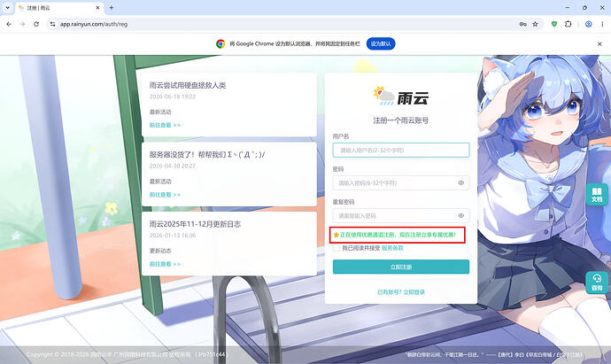This screenshot has width=611, height=364.
Task: Click the 立即注册 button
Action: coord(401,267)
